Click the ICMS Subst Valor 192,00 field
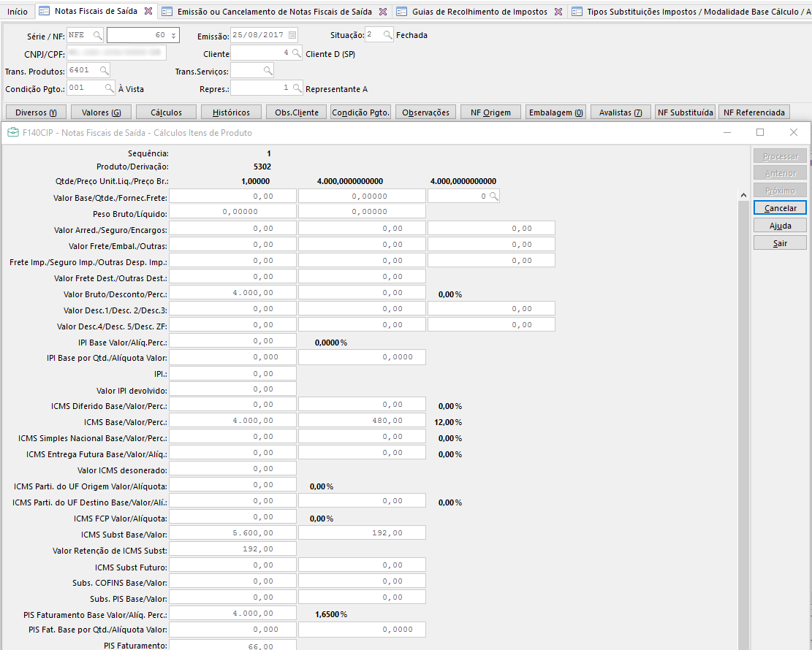The height and width of the screenshot is (650, 812). [x=362, y=532]
